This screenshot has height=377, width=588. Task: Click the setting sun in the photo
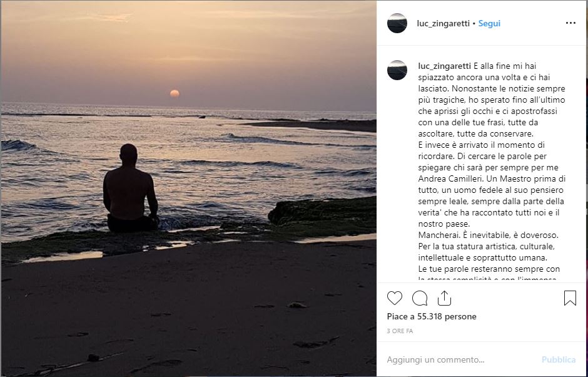click(175, 93)
